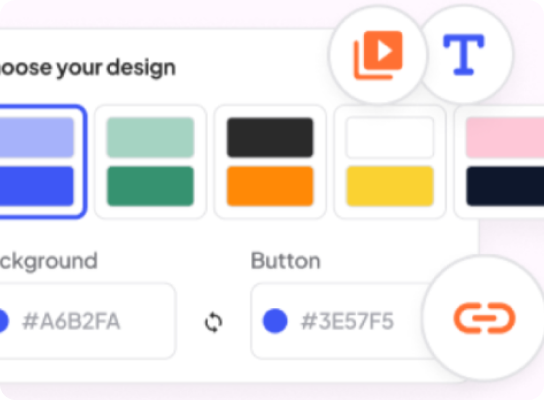
Task: Click the 'Button' label text
Action: click(286, 261)
